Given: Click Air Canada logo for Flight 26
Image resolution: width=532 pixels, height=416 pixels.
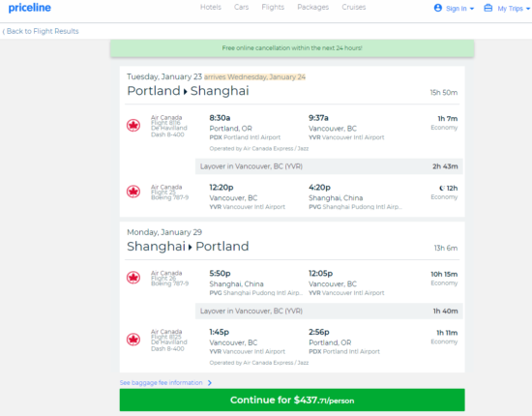Looking at the screenshot, I should coord(133,278).
